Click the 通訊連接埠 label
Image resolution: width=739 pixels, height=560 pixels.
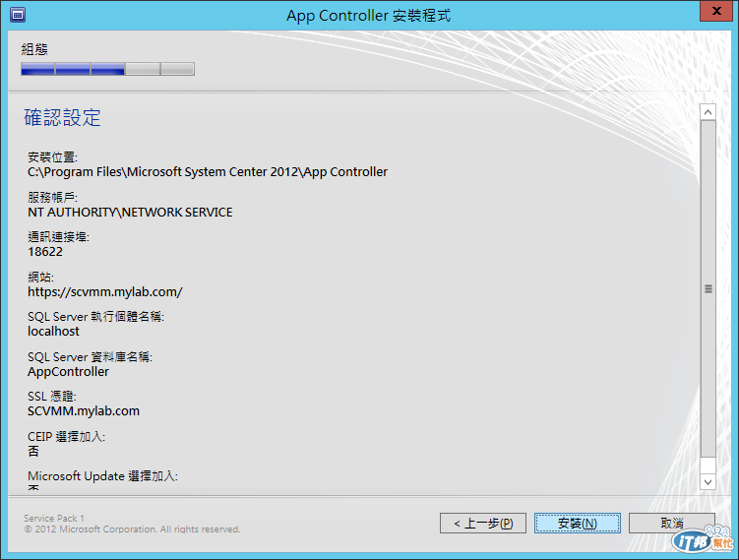[x=58, y=236]
